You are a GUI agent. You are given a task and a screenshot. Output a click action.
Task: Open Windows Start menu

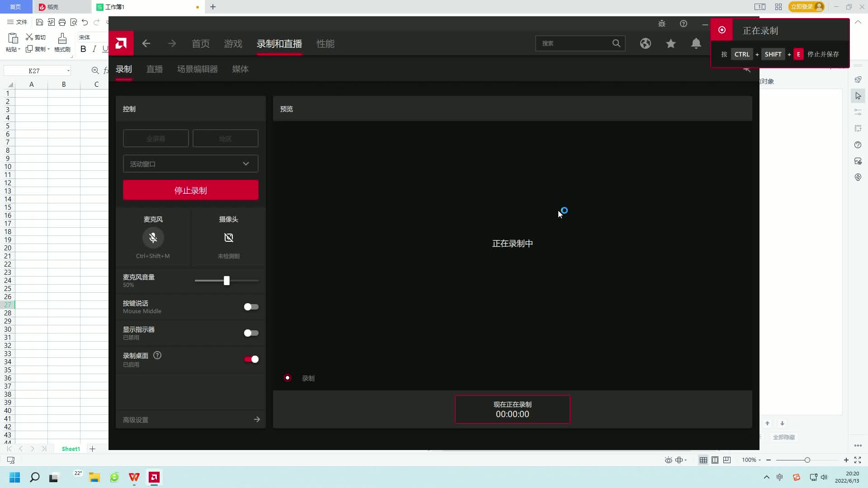(x=15, y=477)
